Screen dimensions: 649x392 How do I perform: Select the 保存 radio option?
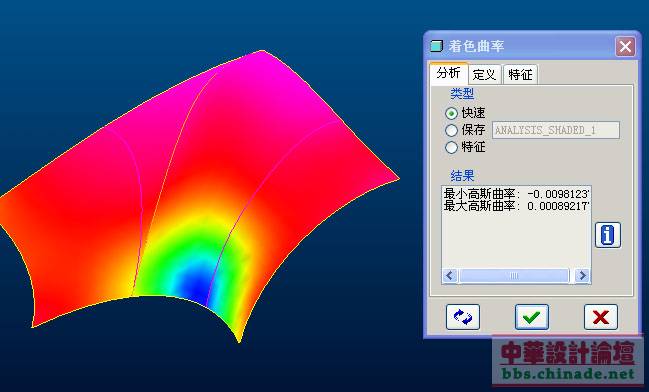pyautogui.click(x=451, y=130)
